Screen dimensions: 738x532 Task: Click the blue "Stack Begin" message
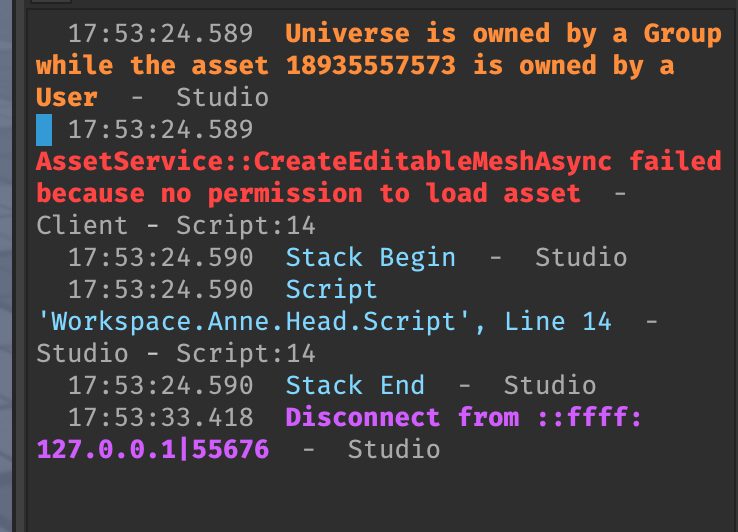point(370,258)
